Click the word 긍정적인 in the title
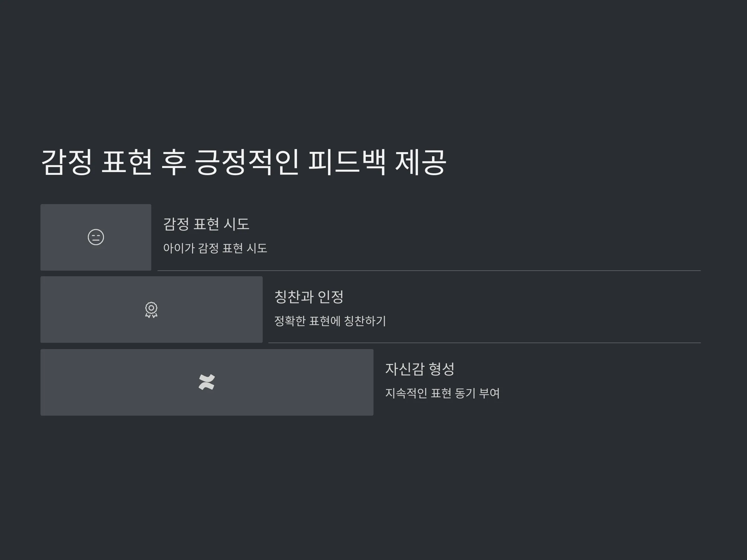 247,162
